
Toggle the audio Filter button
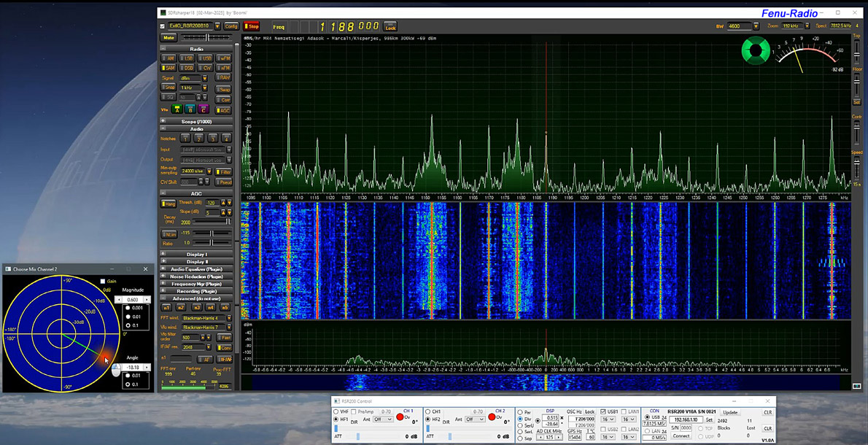pos(223,172)
